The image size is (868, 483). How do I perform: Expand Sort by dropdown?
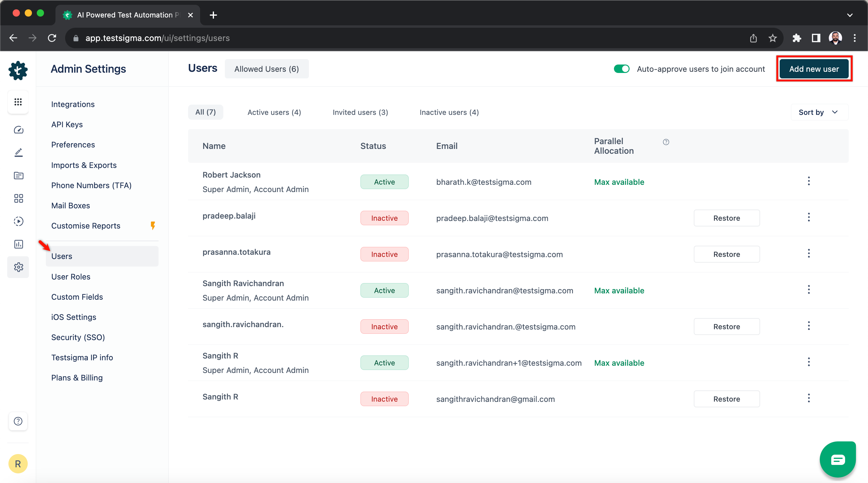tap(817, 112)
